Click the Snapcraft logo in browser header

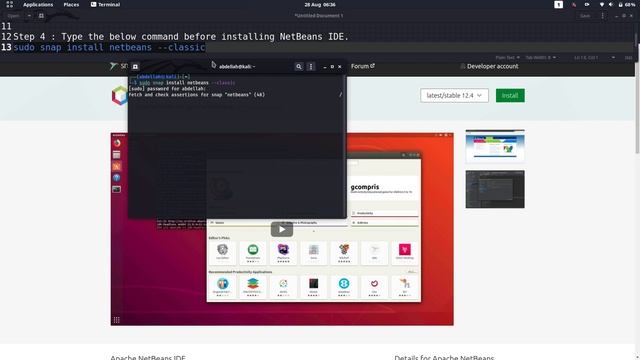(118, 66)
